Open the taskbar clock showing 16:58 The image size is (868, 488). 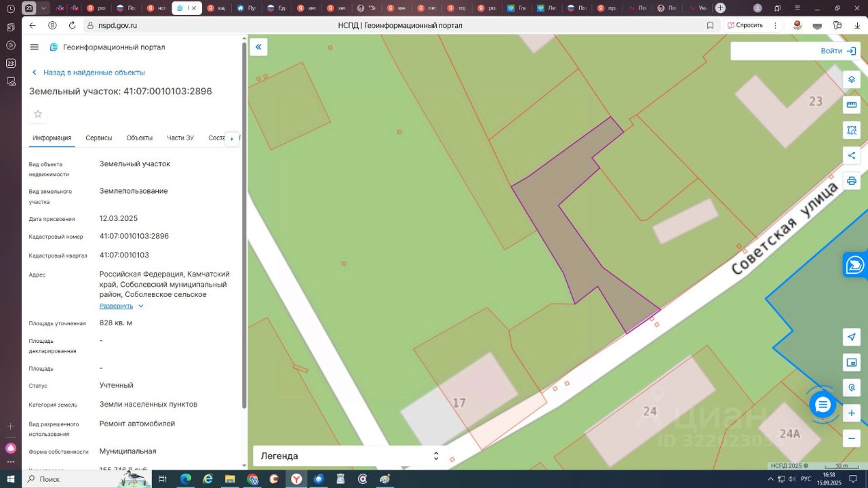tap(829, 479)
